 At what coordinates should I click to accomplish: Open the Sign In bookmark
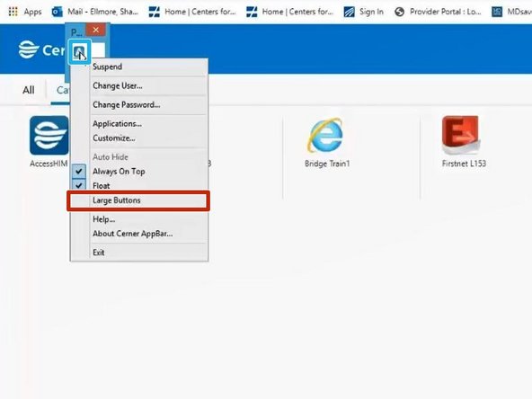pyautogui.click(x=363, y=12)
